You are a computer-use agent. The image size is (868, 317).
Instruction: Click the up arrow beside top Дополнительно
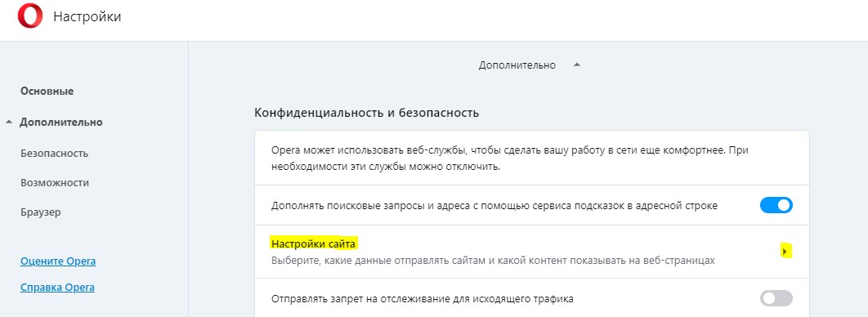coord(577,65)
